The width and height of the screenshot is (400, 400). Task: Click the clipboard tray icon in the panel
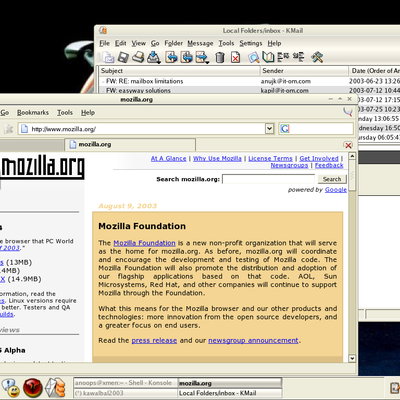(x=395, y=387)
